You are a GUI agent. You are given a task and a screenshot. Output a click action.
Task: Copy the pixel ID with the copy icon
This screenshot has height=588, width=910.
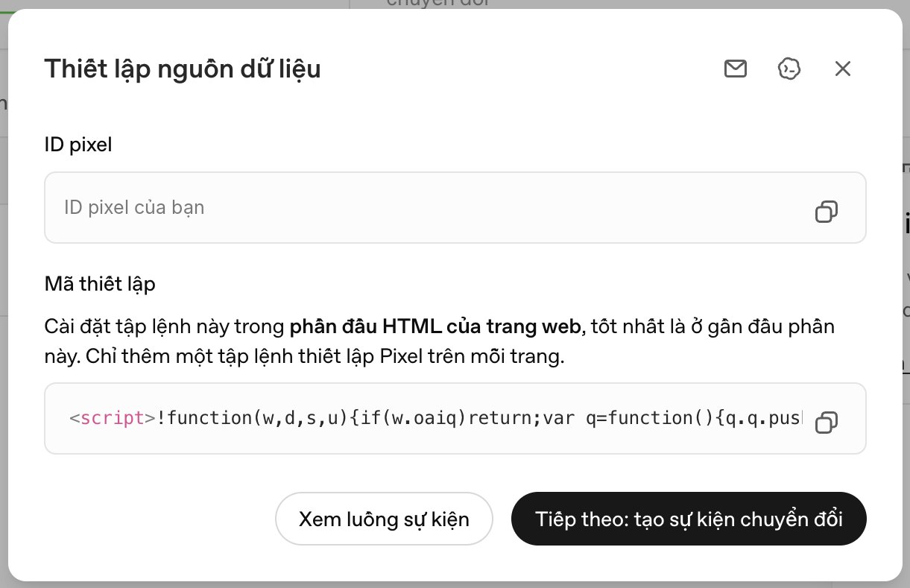[x=826, y=212]
